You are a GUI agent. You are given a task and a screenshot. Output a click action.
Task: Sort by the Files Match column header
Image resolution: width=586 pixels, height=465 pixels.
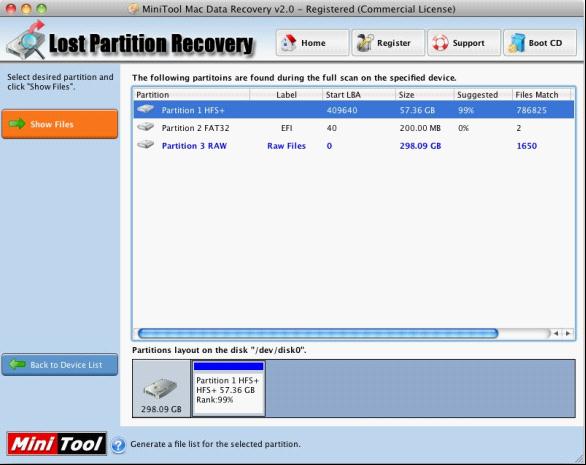point(542,95)
